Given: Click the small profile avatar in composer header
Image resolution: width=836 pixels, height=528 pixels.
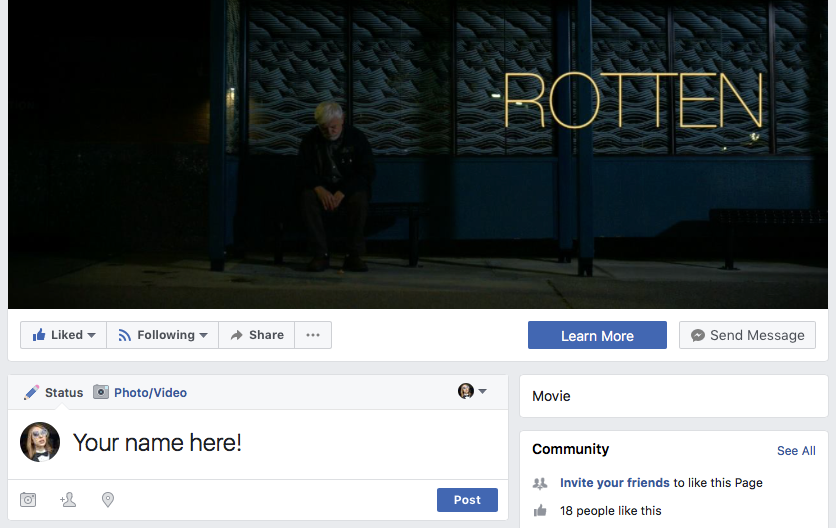Looking at the screenshot, I should [x=466, y=391].
